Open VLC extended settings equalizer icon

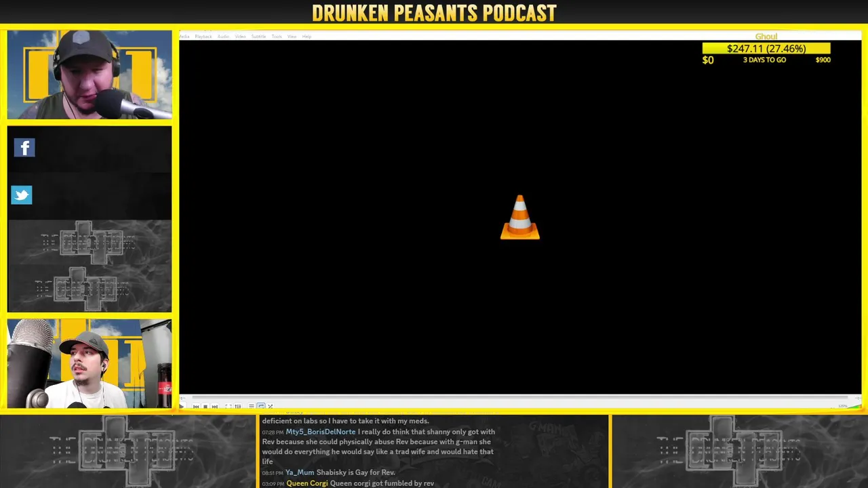tap(238, 407)
